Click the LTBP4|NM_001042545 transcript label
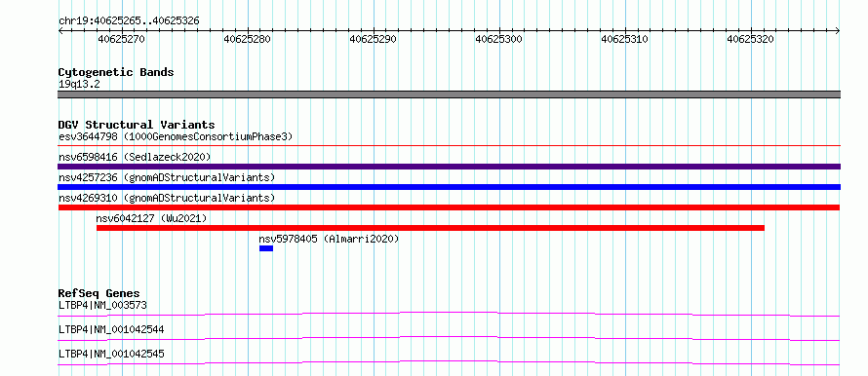The image size is (868, 376). click(111, 354)
